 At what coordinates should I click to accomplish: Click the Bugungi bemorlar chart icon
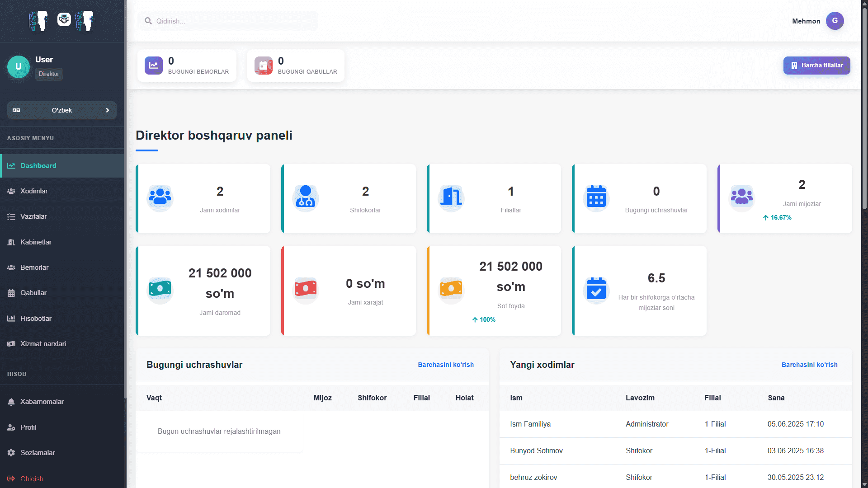(154, 66)
